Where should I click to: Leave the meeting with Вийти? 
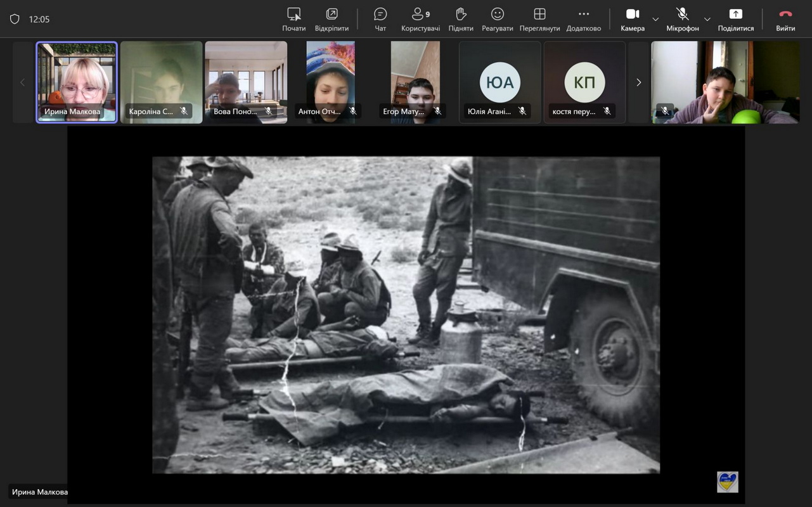coord(785,19)
